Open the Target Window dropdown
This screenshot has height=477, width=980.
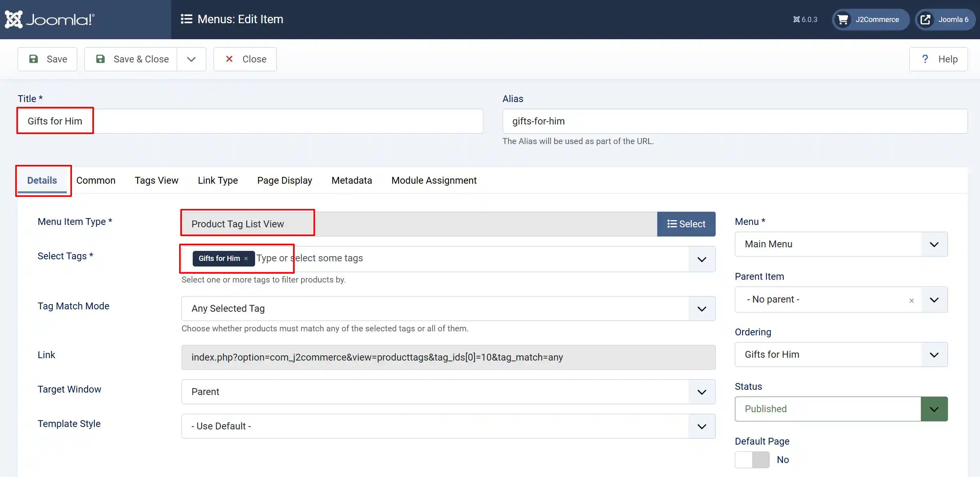click(x=448, y=392)
